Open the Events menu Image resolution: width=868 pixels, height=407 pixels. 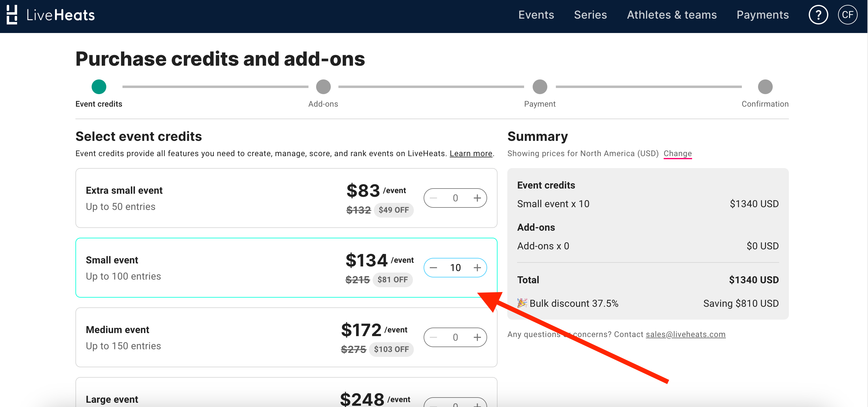pyautogui.click(x=536, y=15)
